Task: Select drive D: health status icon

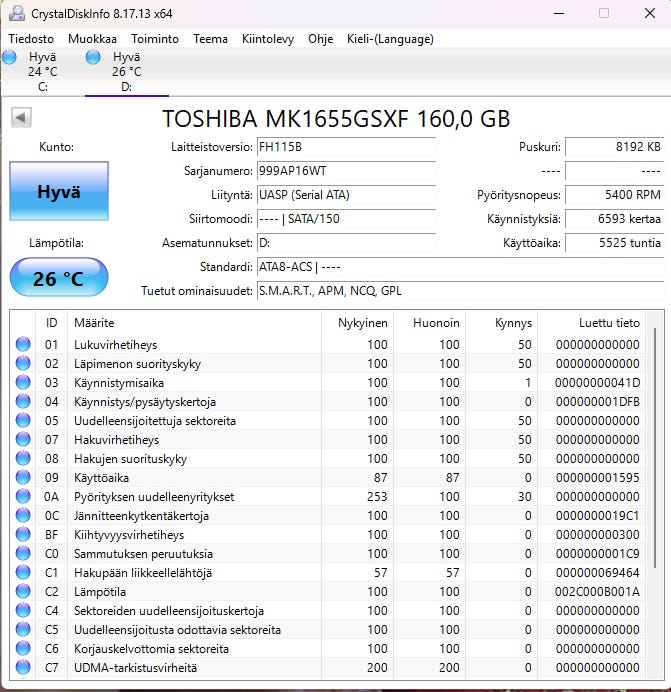Action: (x=94, y=58)
